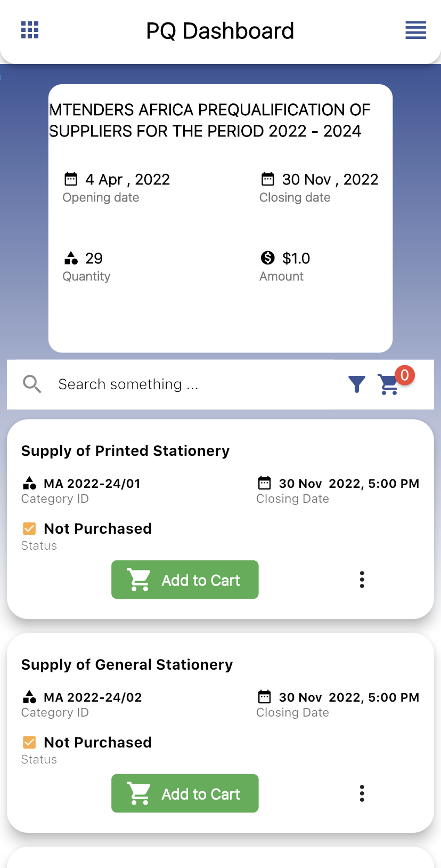Click the search magnifier icon
This screenshot has height=868, width=441.
point(32,384)
